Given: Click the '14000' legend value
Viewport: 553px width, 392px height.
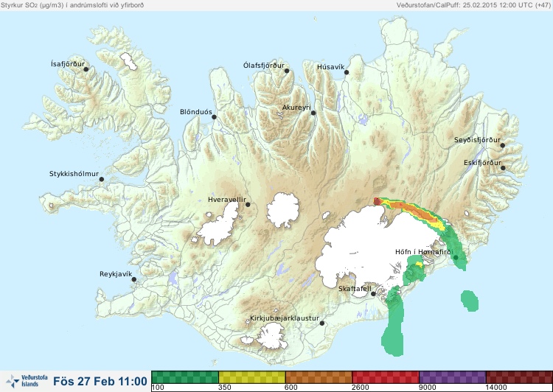Looking at the screenshot, I should (x=496, y=388).
